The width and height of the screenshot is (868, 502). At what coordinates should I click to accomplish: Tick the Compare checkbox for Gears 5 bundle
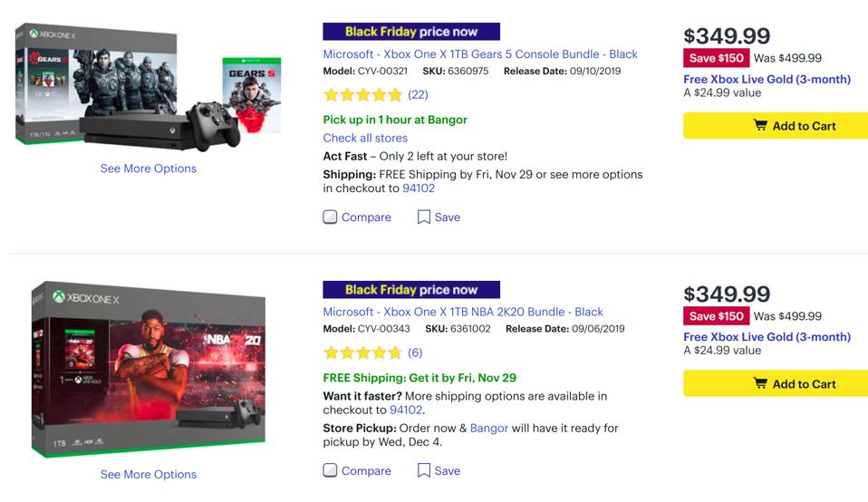[331, 217]
